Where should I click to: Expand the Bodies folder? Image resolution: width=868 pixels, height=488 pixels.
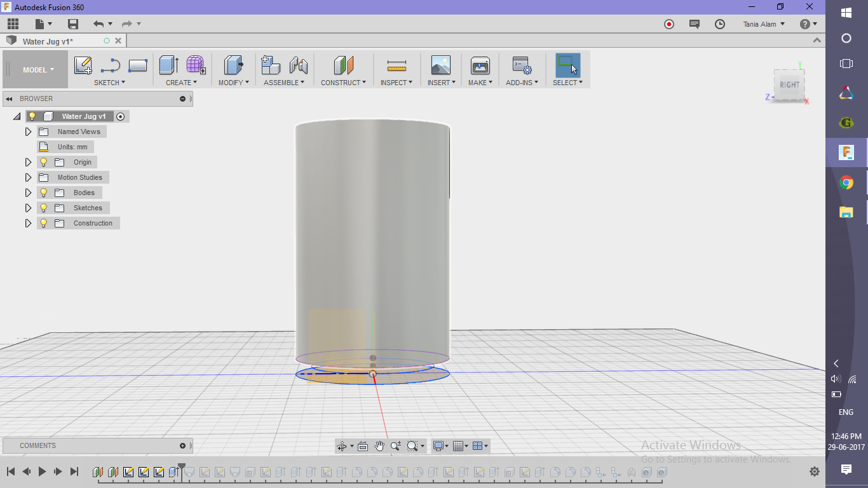pyautogui.click(x=28, y=193)
